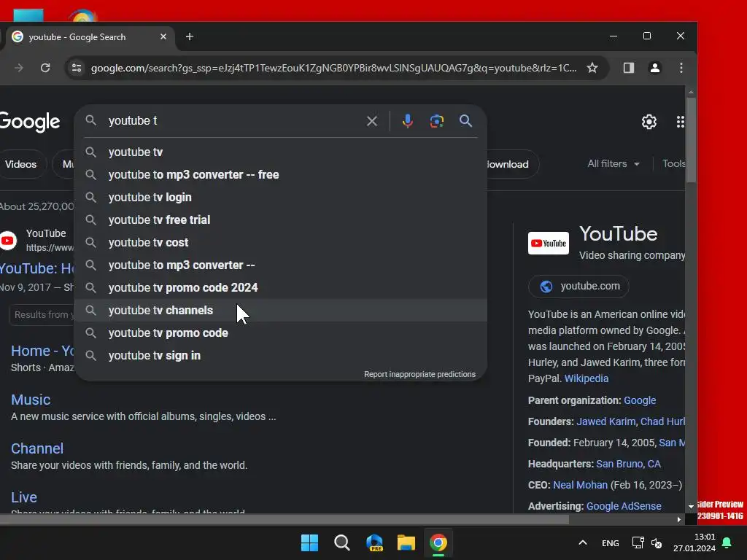
Task: Select suggestion youtube tv
Action: (281, 152)
